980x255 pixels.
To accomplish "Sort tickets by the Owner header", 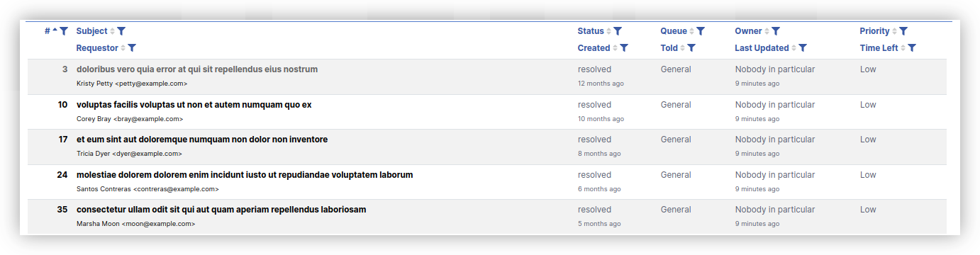I will tap(749, 31).
